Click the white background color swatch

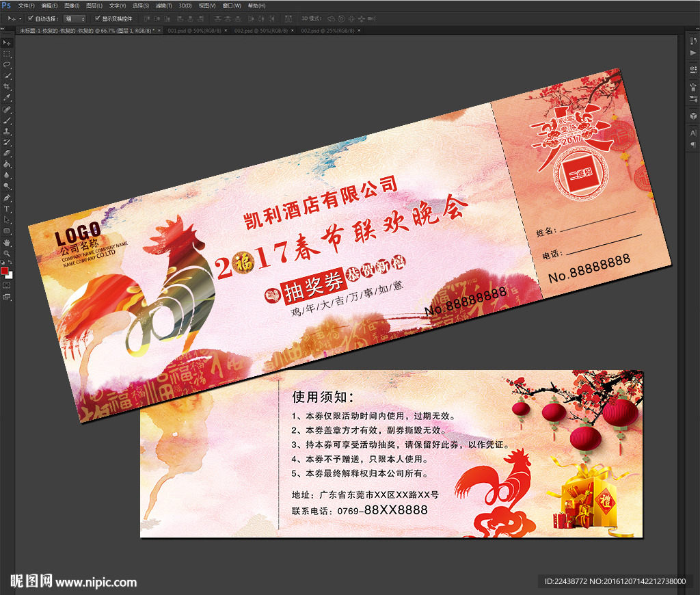coord(11,276)
